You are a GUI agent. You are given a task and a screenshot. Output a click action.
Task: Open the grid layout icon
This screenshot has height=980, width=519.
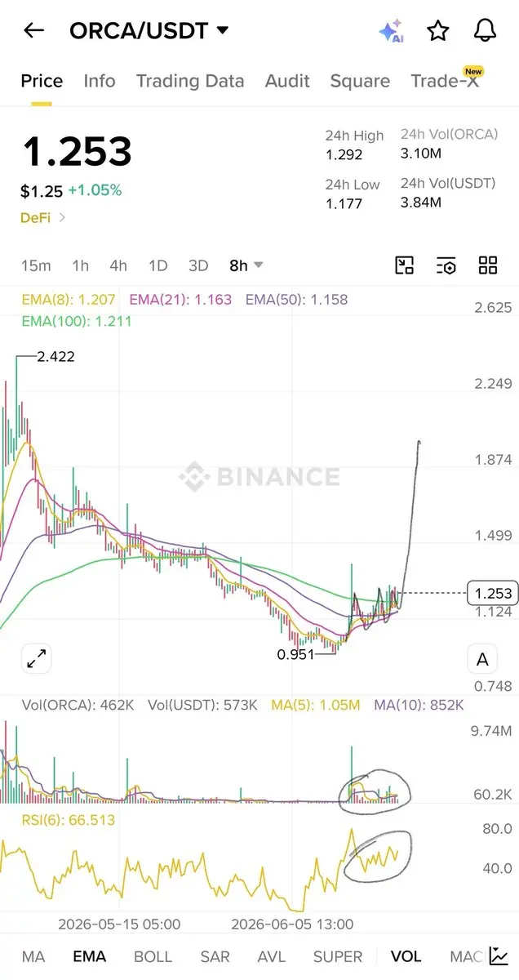click(x=488, y=265)
